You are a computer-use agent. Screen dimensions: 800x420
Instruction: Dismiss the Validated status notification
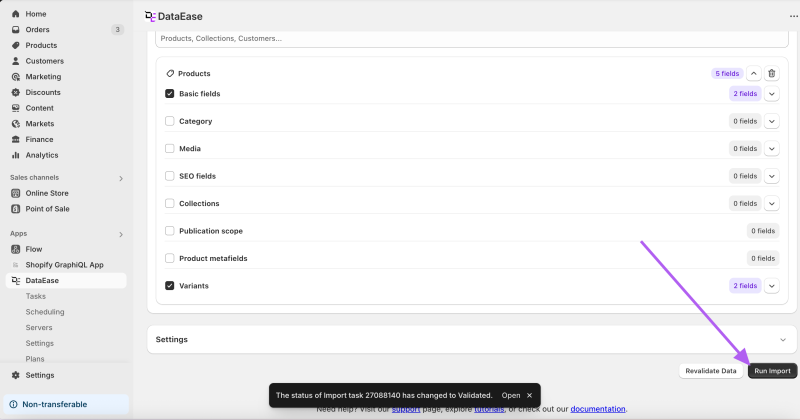530,396
